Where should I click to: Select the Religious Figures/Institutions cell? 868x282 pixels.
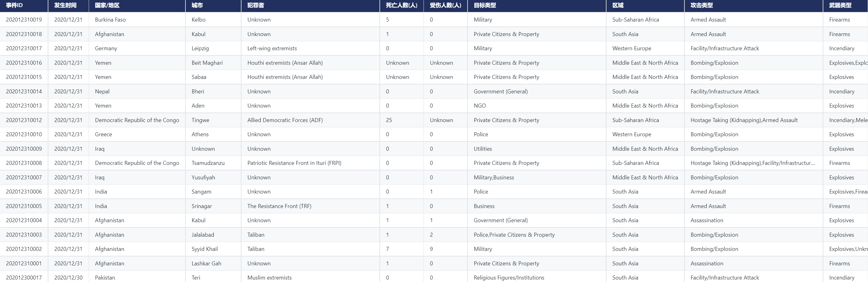point(509,278)
